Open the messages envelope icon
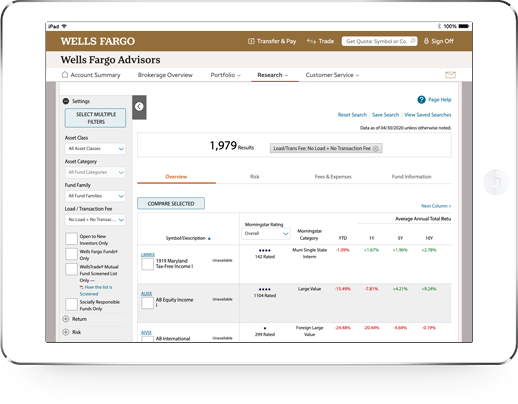This screenshot has width=518, height=404. (450, 75)
